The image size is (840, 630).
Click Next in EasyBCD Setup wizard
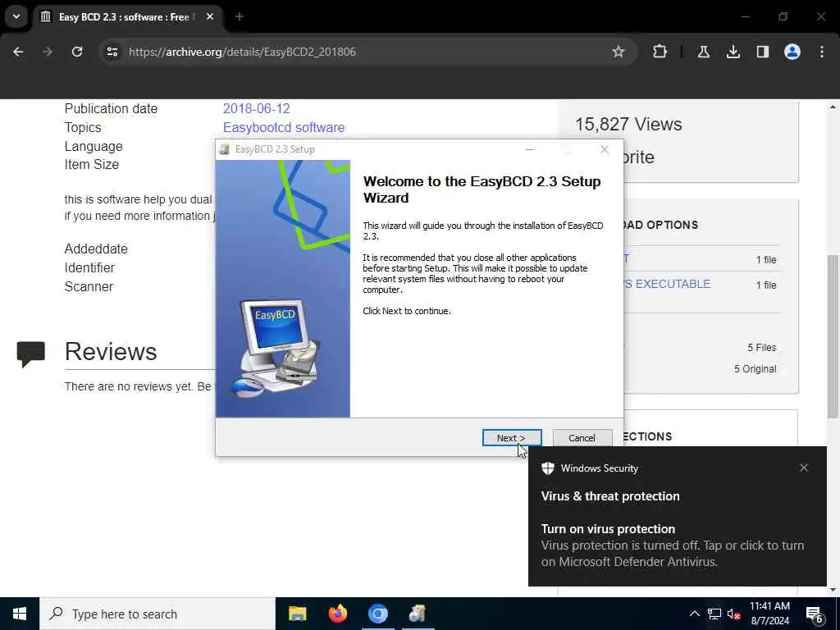(512, 438)
